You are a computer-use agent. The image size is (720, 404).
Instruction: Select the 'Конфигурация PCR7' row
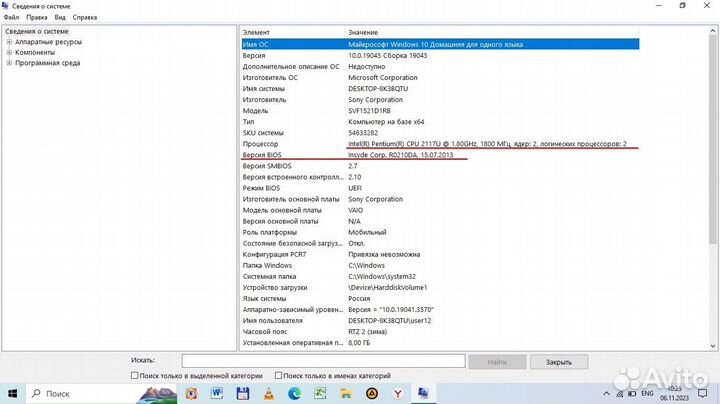pos(440,254)
